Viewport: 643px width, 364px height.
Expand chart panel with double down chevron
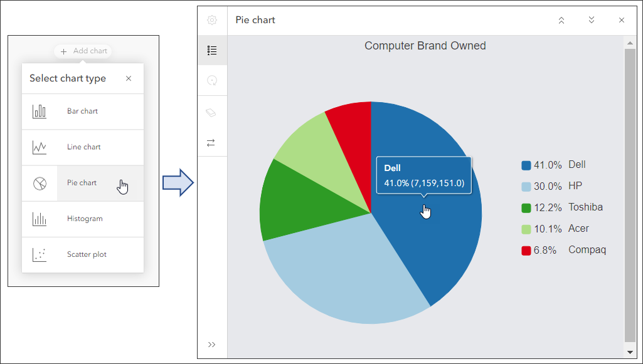[x=592, y=20]
